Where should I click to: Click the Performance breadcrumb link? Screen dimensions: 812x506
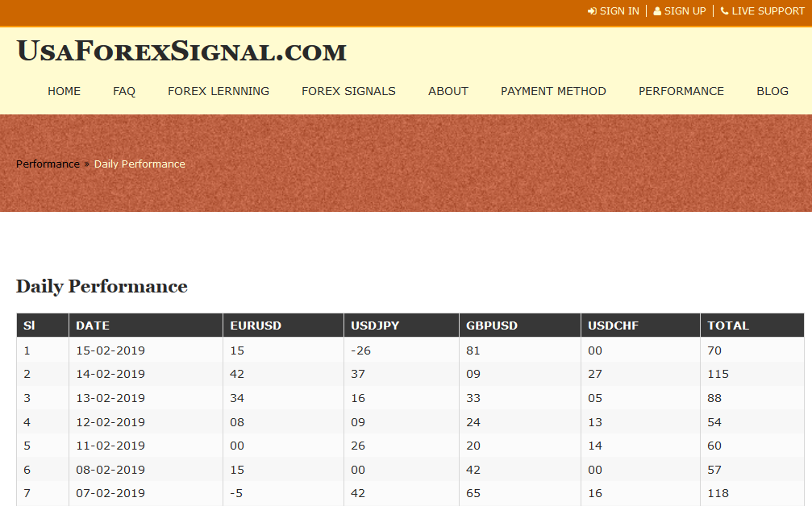point(48,164)
